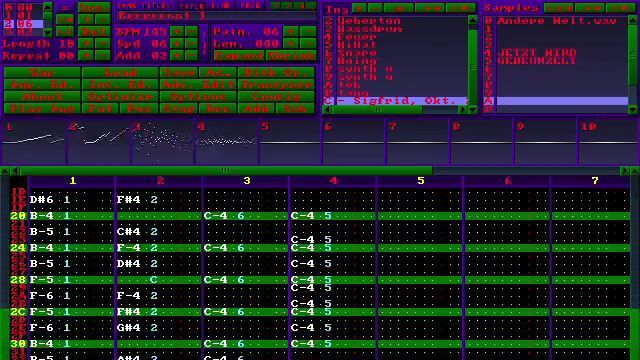Shrink the current pattern
This screenshot has width=640, height=360.
click(x=291, y=55)
